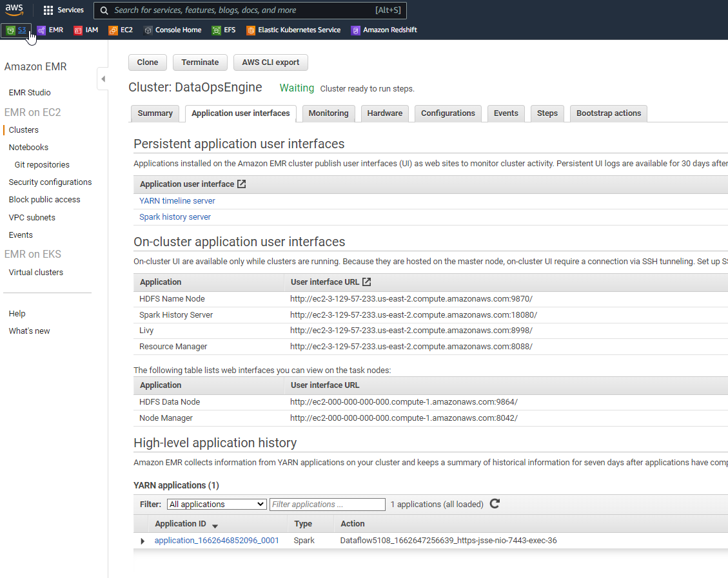Open the EFS shortcut icon
The width and height of the screenshot is (728, 578).
[x=217, y=30]
